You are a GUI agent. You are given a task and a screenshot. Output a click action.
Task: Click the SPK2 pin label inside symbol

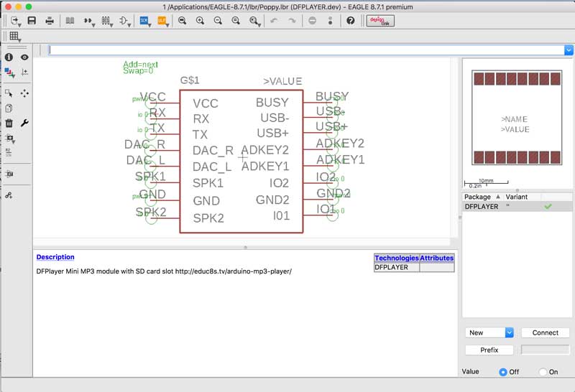208,218
